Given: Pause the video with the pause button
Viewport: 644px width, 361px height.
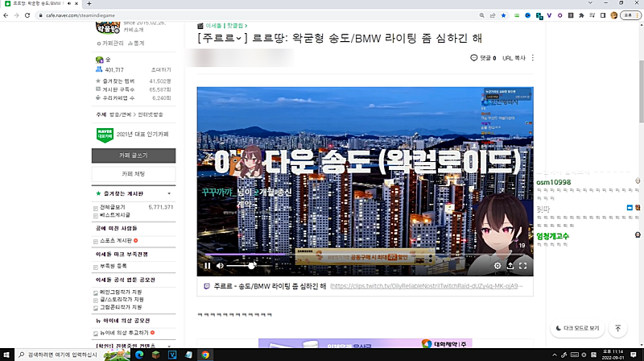Looking at the screenshot, I should pyautogui.click(x=208, y=266).
